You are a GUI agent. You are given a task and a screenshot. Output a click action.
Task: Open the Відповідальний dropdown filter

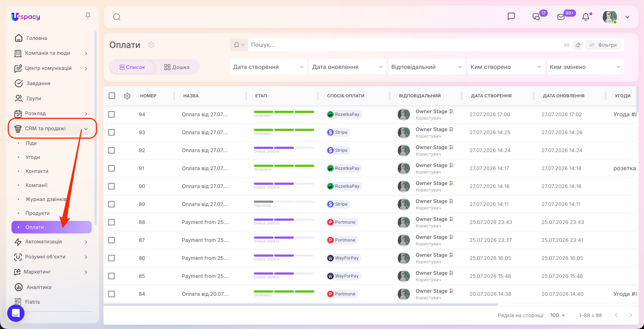[426, 67]
